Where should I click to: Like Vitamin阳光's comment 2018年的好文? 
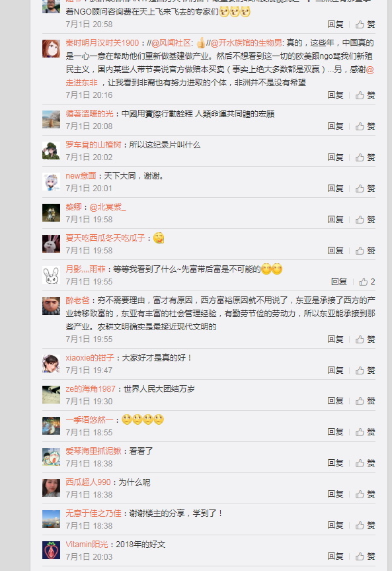click(365, 556)
